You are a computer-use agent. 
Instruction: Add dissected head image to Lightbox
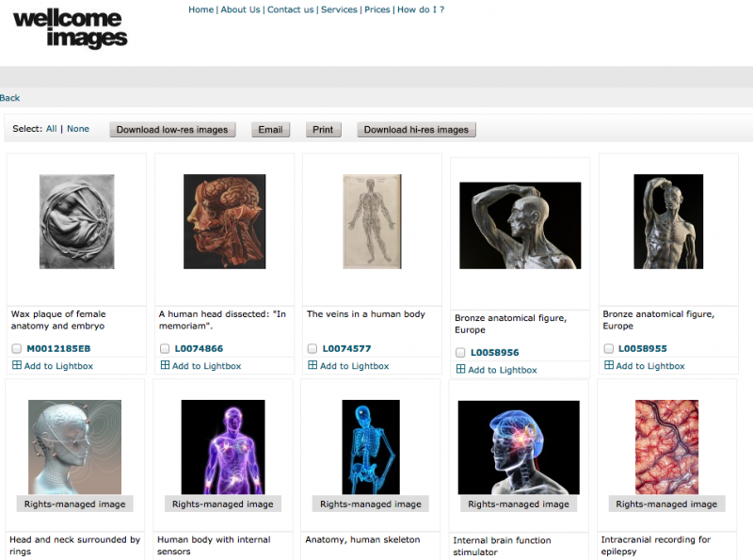coord(206,366)
